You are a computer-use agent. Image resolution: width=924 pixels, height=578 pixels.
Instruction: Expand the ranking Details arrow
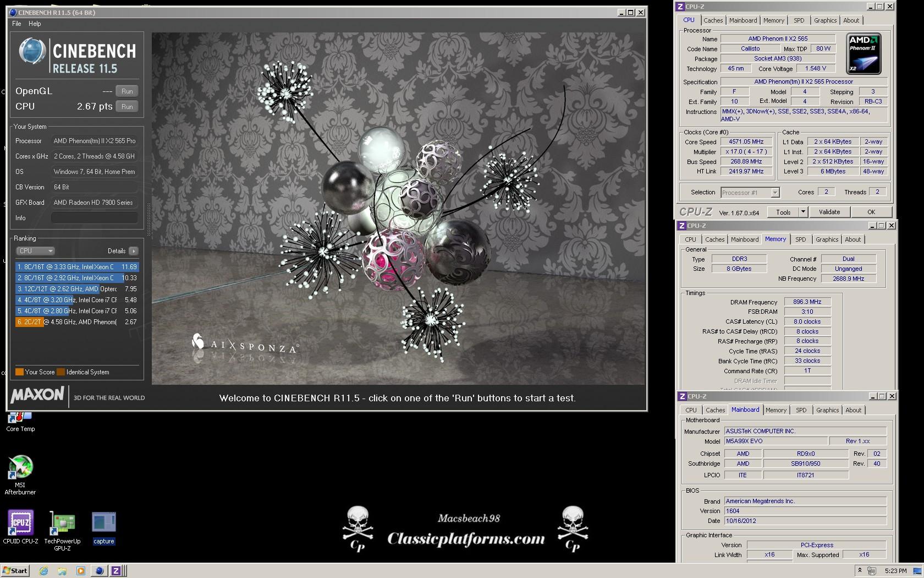click(x=133, y=251)
